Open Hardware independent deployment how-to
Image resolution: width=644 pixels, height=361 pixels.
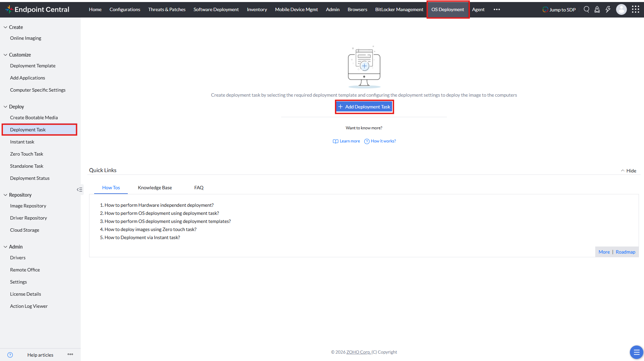(x=159, y=205)
